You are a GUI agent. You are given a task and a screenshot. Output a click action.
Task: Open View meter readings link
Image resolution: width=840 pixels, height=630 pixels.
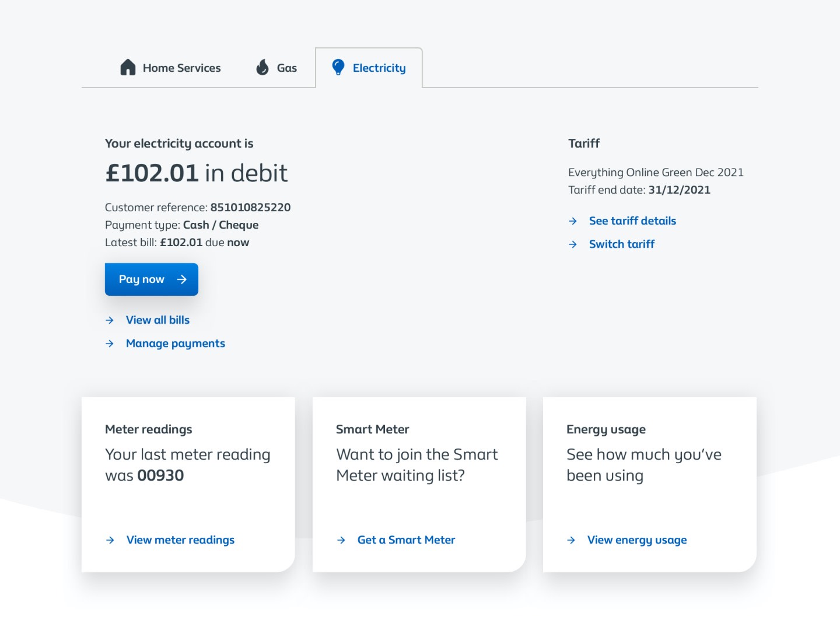[180, 540]
